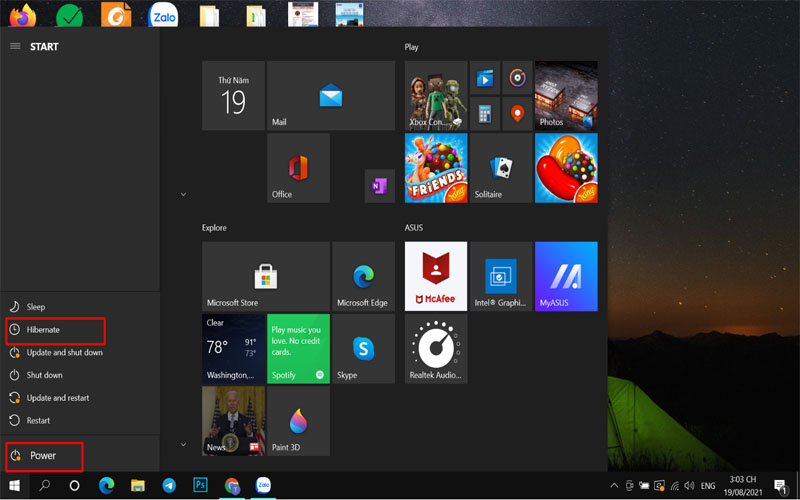Open Microsoft Store tile
Viewport: 800px width, 500px height.
click(265, 276)
